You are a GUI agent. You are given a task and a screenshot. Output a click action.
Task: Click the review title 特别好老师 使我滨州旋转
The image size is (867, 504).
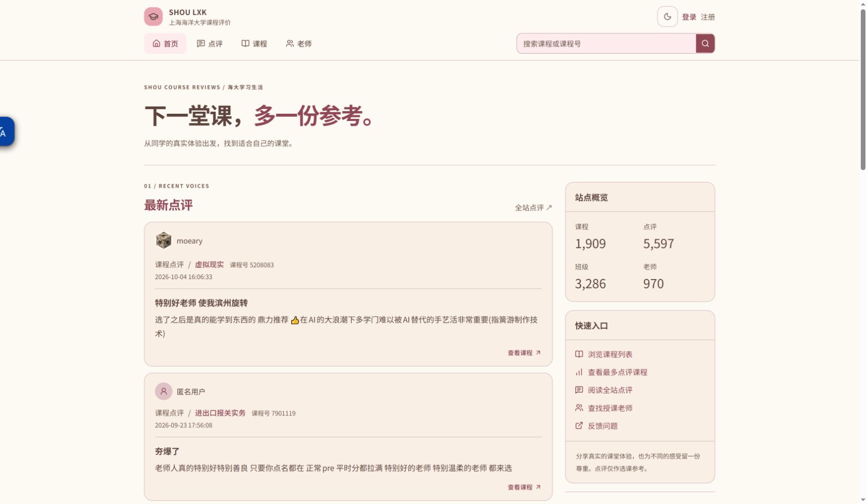[201, 303]
